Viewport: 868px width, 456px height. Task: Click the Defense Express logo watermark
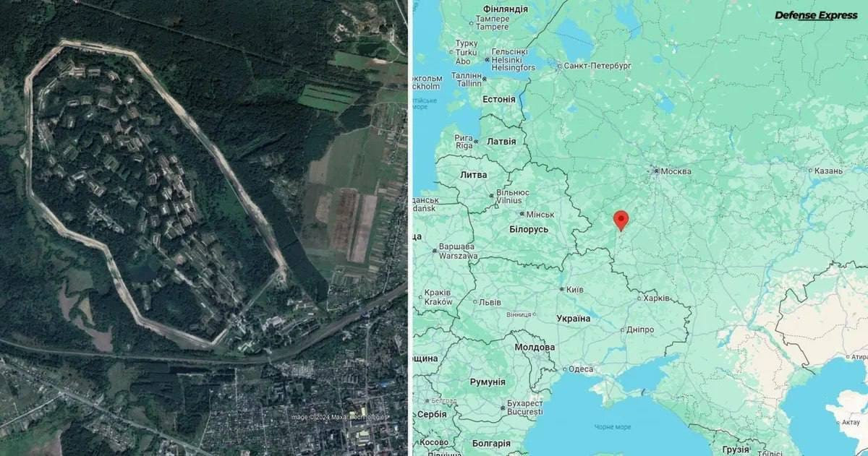(816, 15)
